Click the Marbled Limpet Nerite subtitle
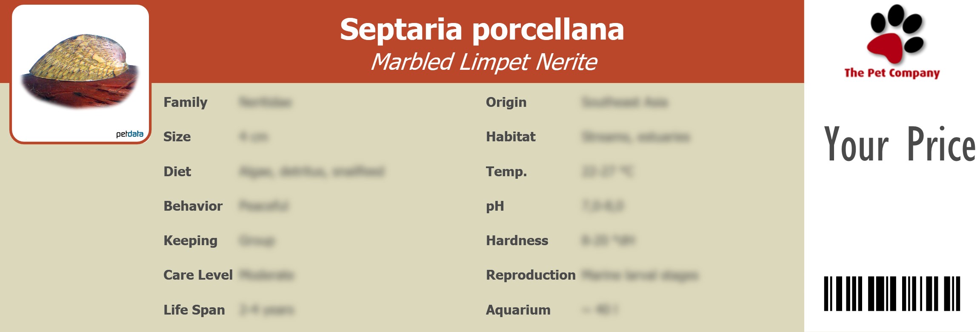 pos(483,62)
